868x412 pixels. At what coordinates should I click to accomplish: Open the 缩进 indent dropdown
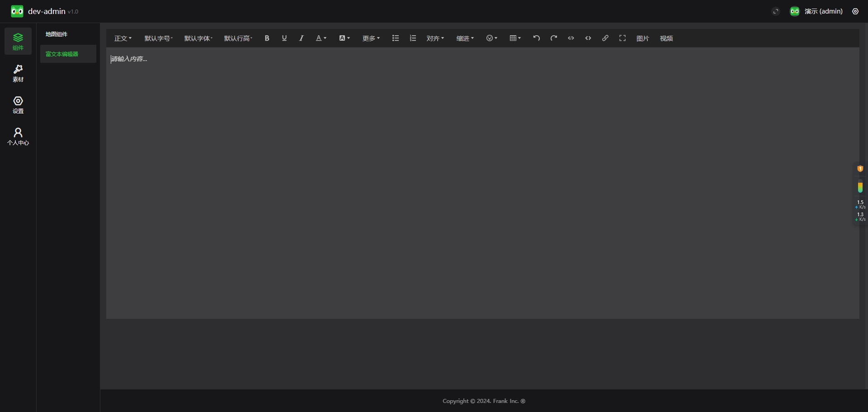tap(465, 38)
